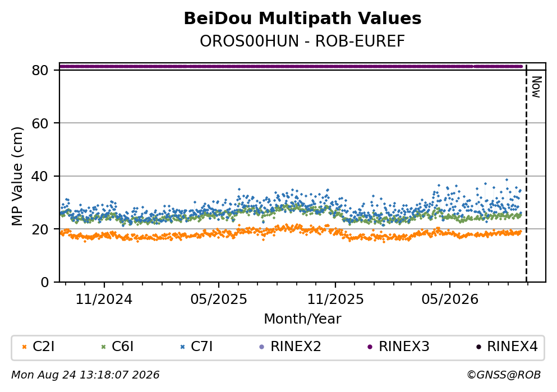Click the ©GNSS@ROB credit text

tap(504, 375)
